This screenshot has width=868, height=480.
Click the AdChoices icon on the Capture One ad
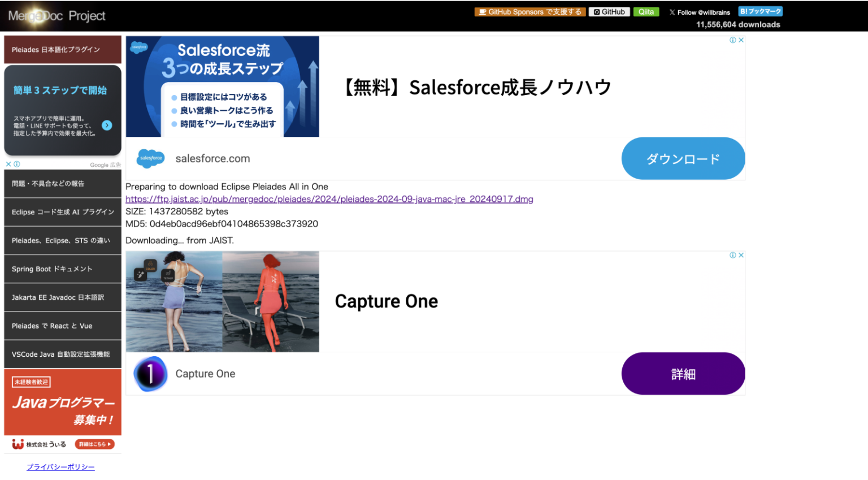tap(734, 255)
